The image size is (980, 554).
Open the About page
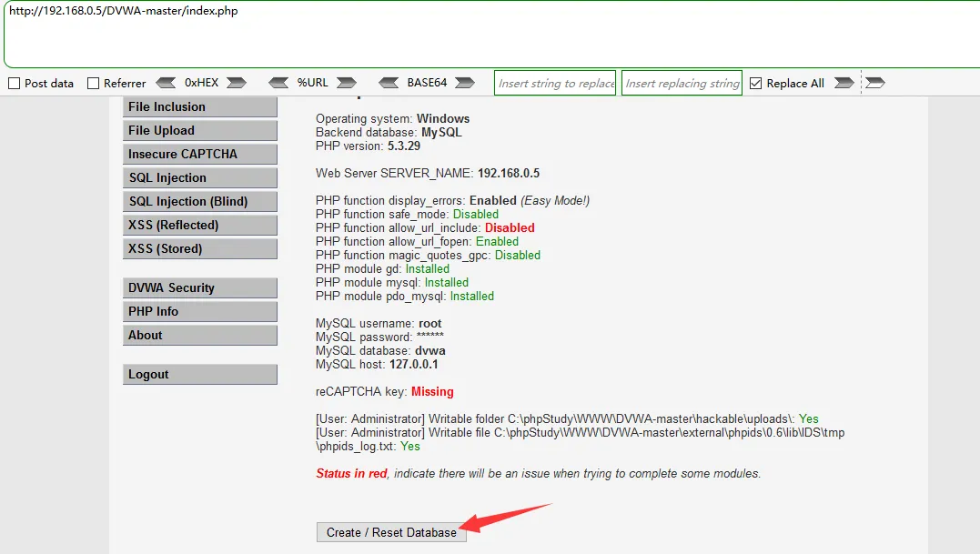(x=200, y=336)
